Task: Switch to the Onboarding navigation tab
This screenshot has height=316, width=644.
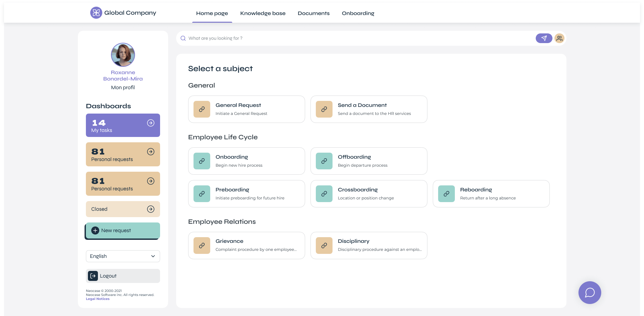Action: point(358,13)
